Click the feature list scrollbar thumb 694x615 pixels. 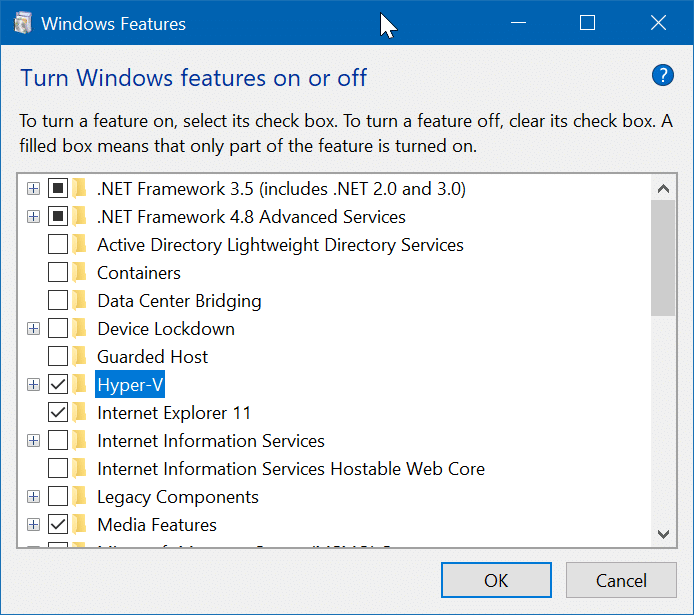pos(663,258)
